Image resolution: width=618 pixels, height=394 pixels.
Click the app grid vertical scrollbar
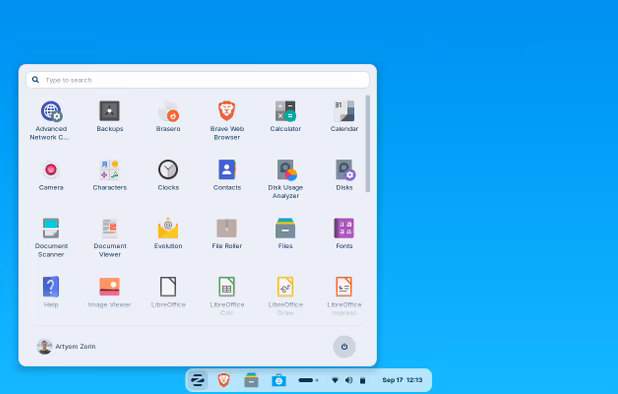[368, 144]
